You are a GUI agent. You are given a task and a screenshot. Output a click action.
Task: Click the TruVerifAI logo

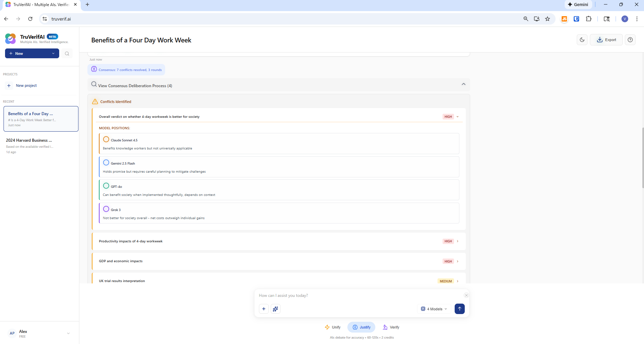click(x=10, y=38)
